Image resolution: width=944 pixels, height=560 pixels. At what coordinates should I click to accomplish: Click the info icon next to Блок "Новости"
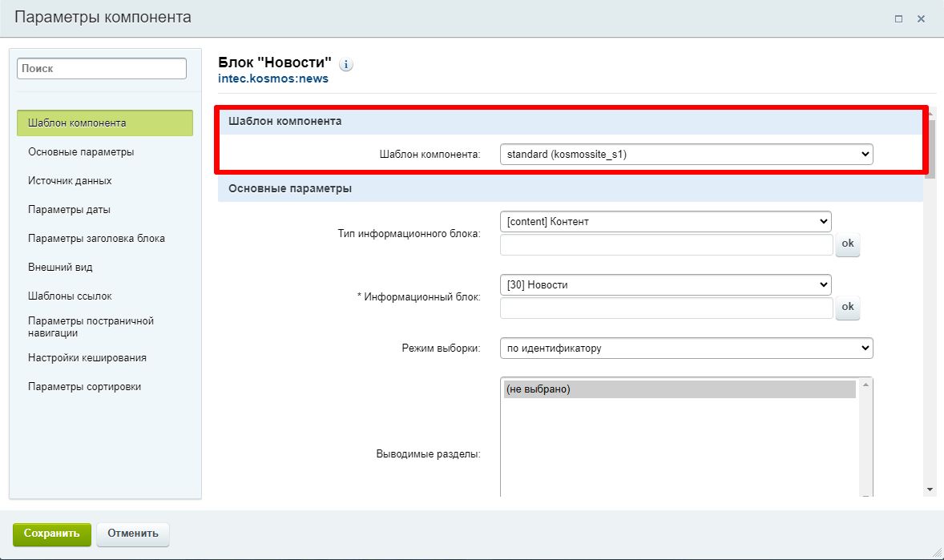[346, 64]
